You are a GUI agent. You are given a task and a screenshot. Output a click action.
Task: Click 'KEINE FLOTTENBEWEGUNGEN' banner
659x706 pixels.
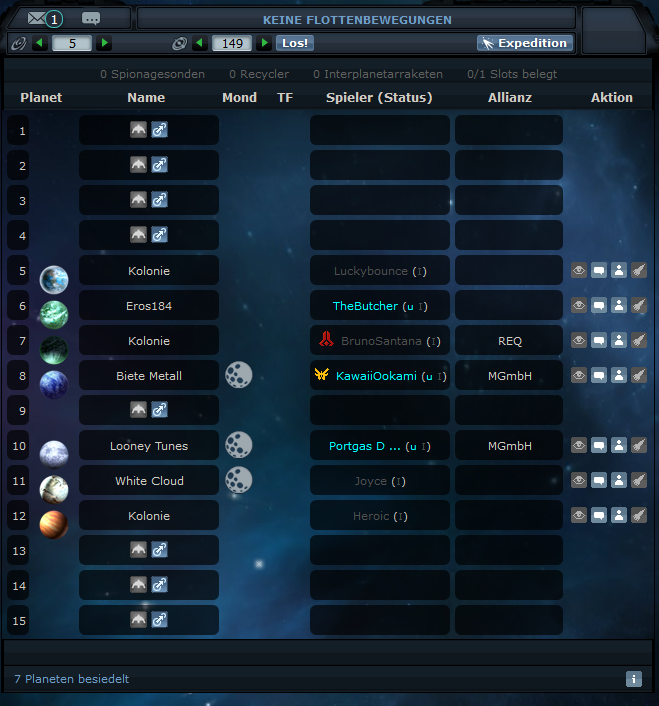(x=357, y=20)
